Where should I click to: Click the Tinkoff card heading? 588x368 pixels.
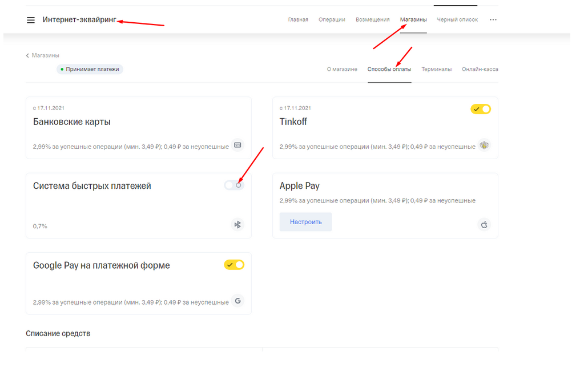tap(293, 122)
